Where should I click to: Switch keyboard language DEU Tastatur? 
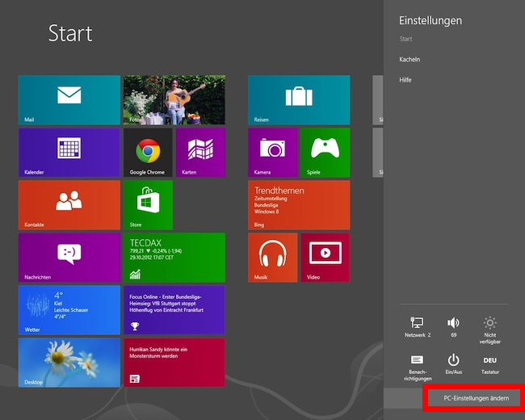click(489, 363)
